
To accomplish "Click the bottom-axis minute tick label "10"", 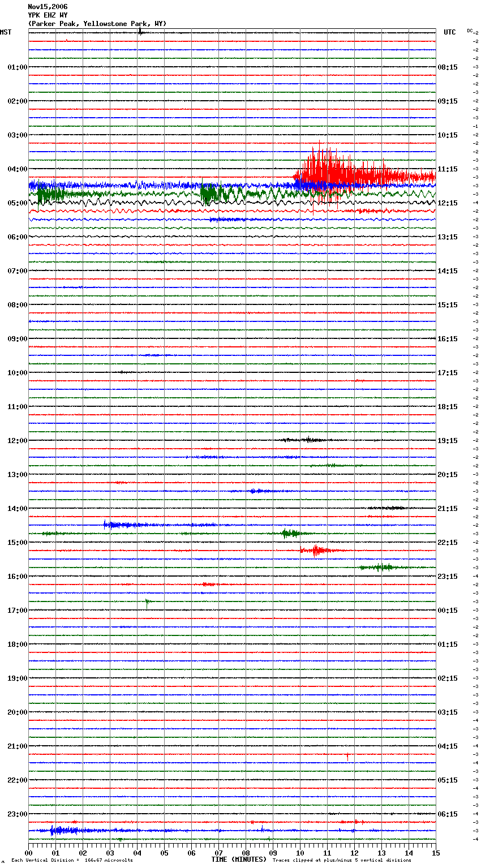I will coord(300,853).
